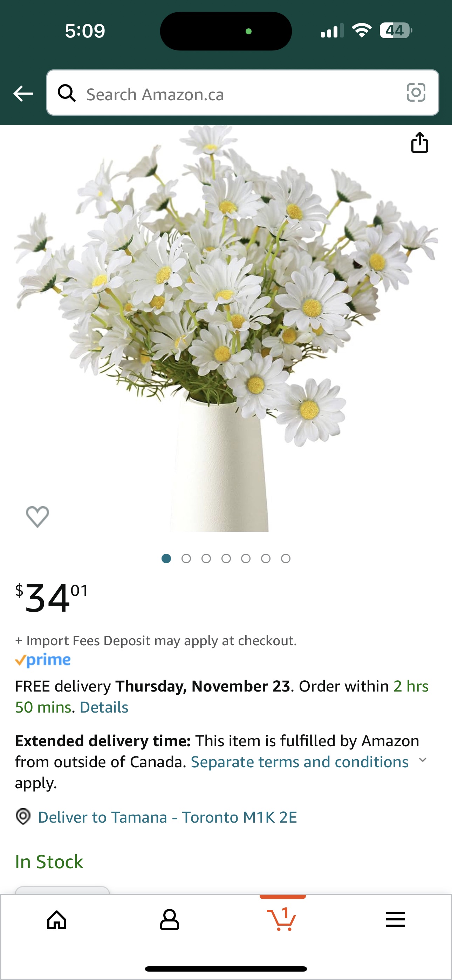Select last image pagination dot
Viewport: 452px width, 980px height.
pyautogui.click(x=286, y=558)
